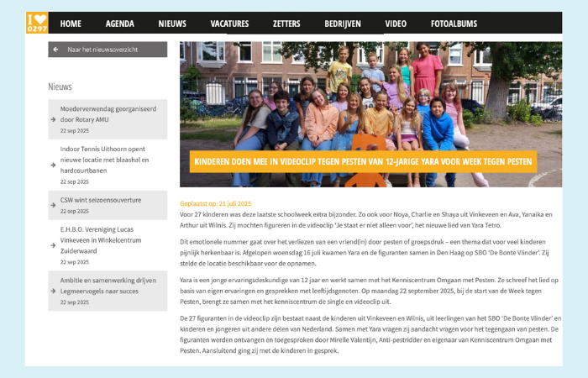Click arrow icon beside Moederverwendag news item
This screenshot has width=588, height=378.
pos(53,119)
